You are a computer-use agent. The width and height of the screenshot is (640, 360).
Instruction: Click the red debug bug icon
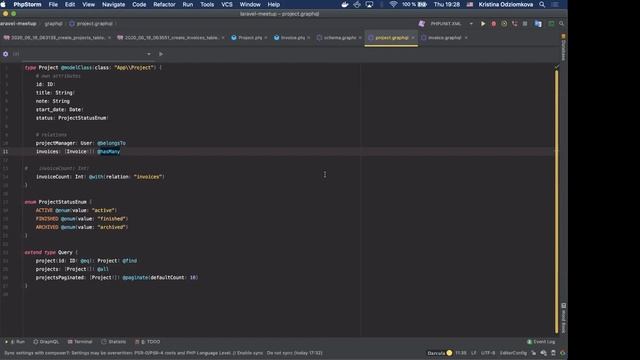tap(493, 24)
